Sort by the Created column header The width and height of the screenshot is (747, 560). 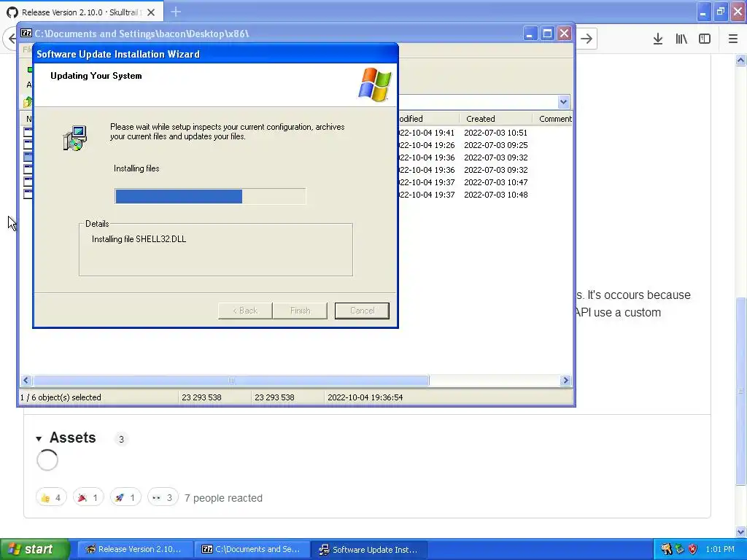[x=495, y=119]
